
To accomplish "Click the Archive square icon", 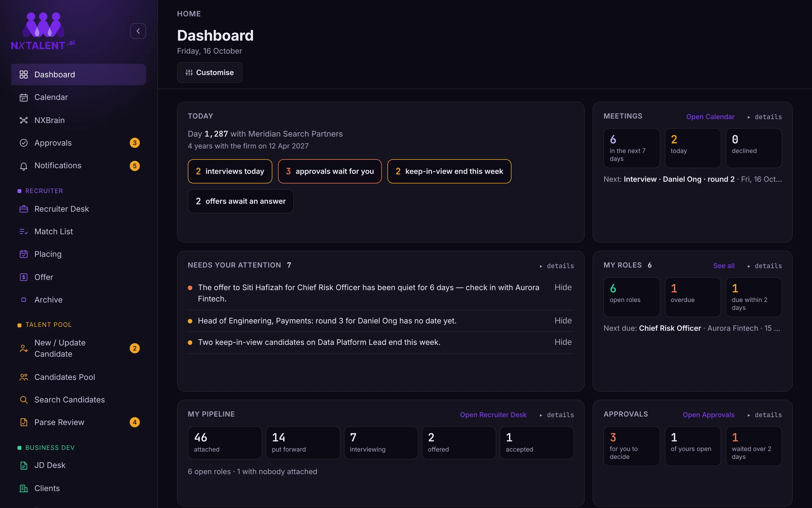I will coord(24,300).
